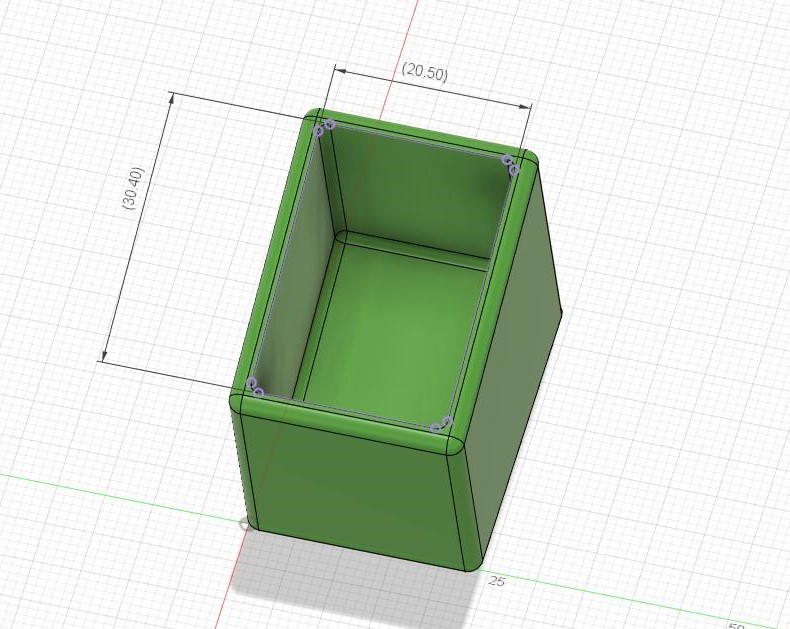This screenshot has width=790, height=629.
Task: Click the right arrowhead of the 20.50 dimension
Action: tap(524, 106)
